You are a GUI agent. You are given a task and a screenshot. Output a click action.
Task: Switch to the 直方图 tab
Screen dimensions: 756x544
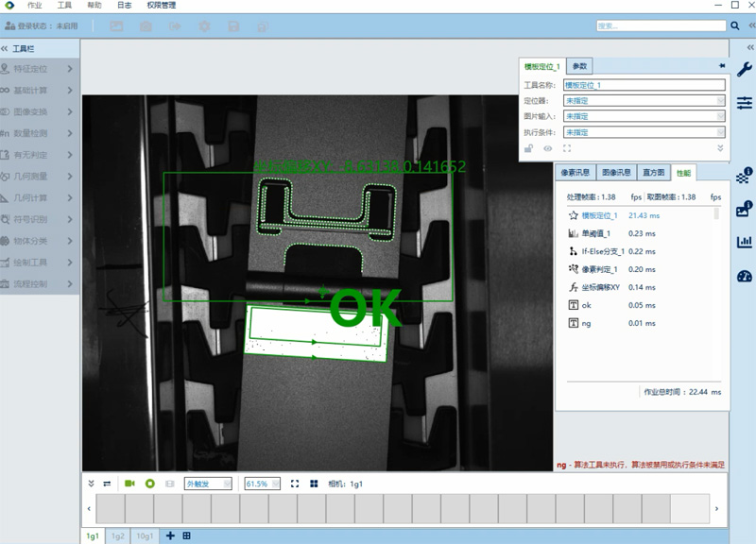click(x=654, y=173)
